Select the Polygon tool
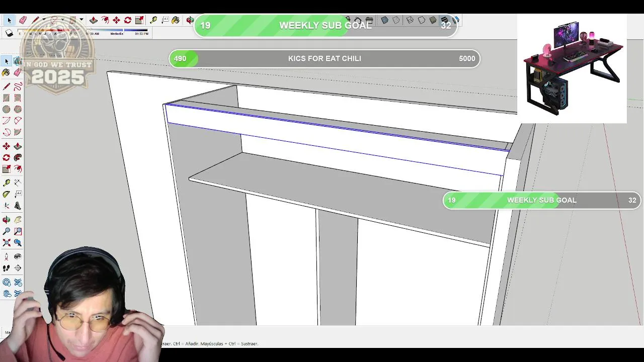This screenshot has width=644, height=362. point(18,109)
